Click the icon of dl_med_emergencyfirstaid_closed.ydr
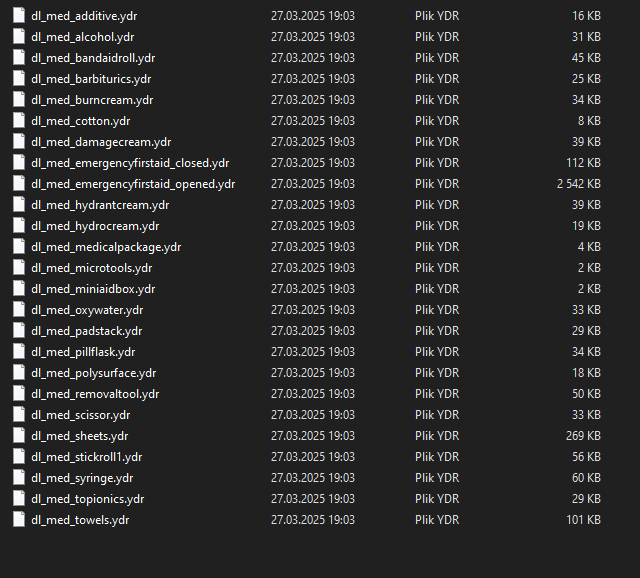 (x=19, y=163)
